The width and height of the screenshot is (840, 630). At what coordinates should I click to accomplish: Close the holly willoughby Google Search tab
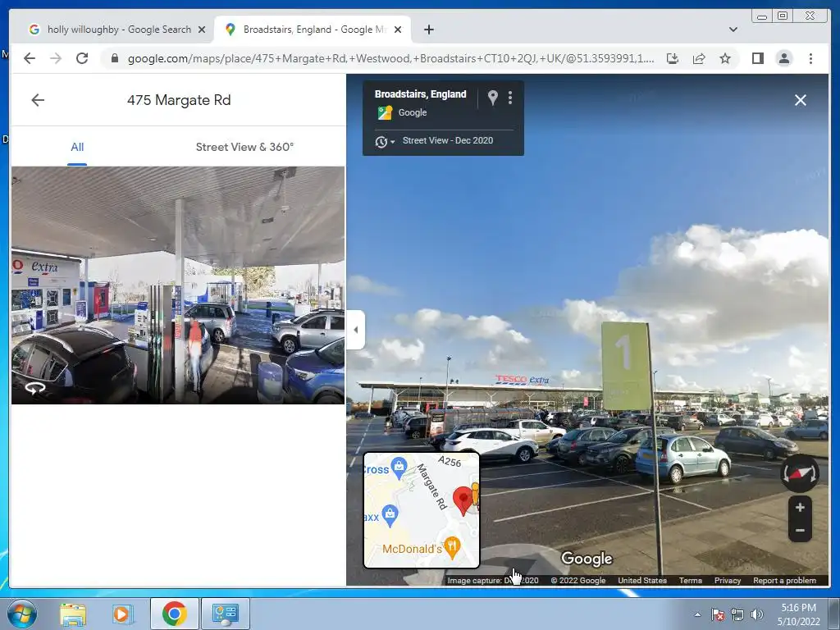pos(202,30)
